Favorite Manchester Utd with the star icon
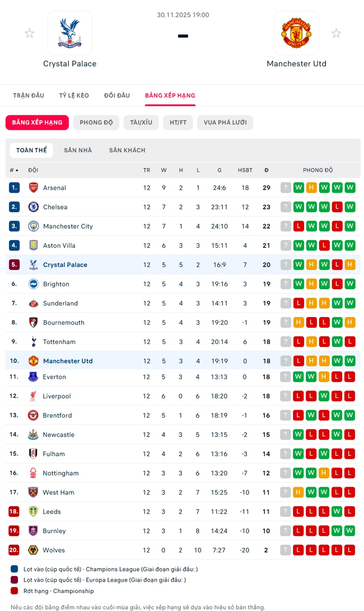 (336, 33)
